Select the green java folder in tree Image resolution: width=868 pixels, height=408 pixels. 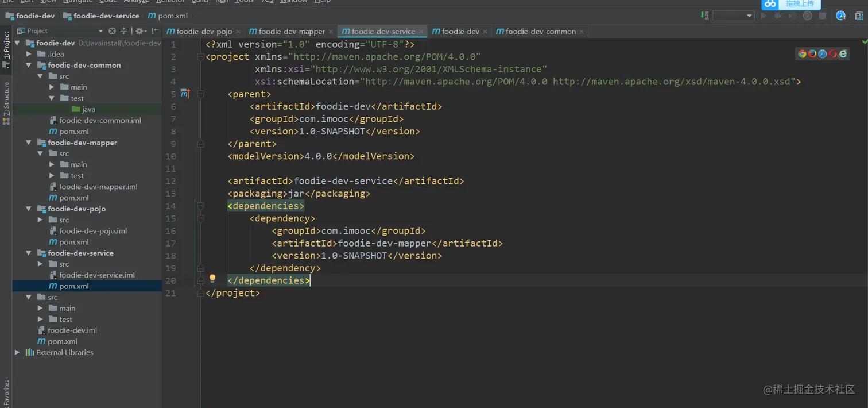click(x=84, y=109)
